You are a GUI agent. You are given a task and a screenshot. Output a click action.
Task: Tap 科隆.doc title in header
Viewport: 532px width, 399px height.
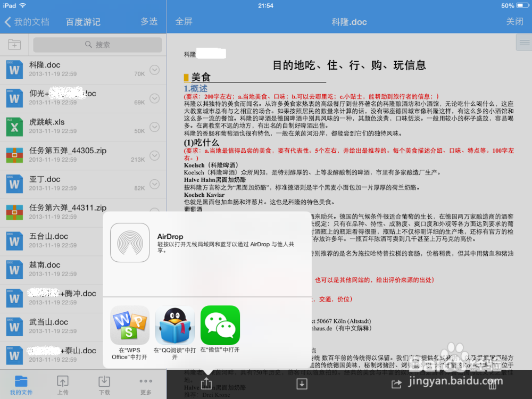[x=349, y=22]
